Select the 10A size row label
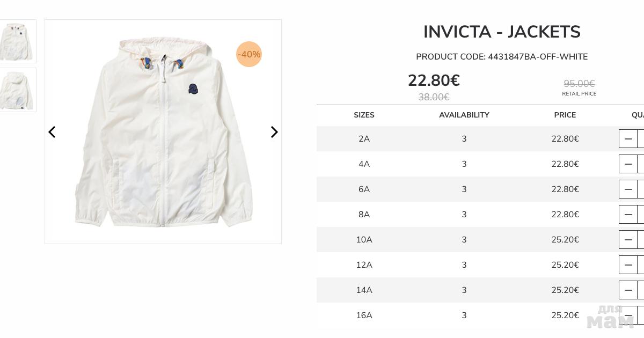 click(364, 240)
